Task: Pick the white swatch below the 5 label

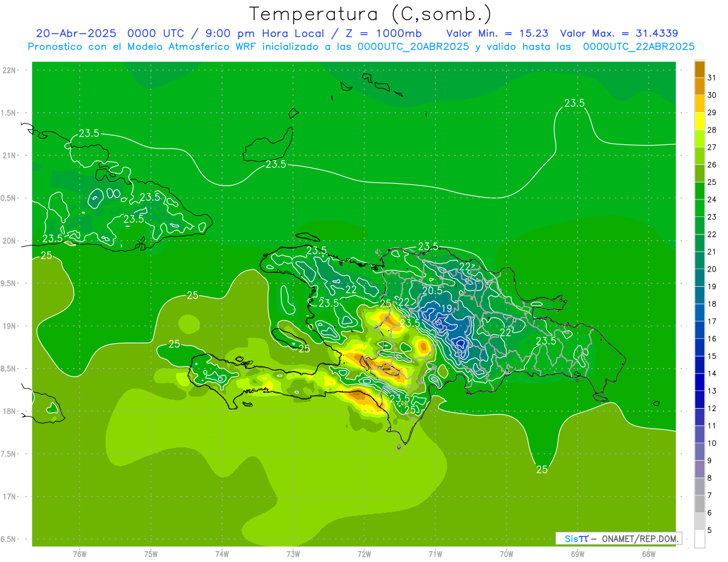Action: [x=699, y=539]
